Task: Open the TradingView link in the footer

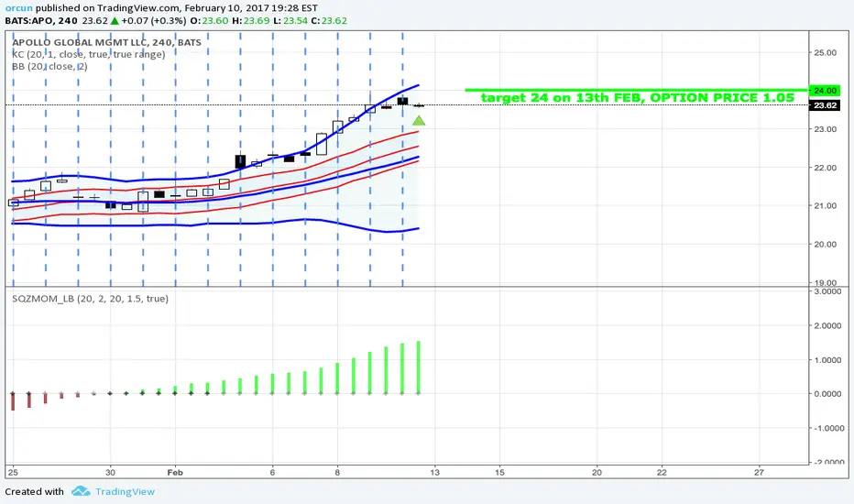Action: click(125, 491)
